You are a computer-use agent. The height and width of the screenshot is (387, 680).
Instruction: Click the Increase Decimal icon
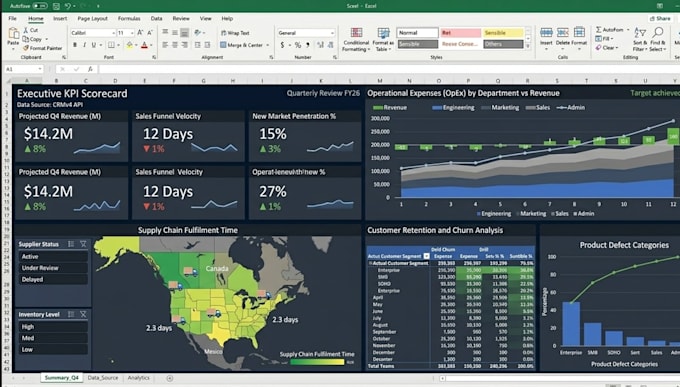pos(320,45)
